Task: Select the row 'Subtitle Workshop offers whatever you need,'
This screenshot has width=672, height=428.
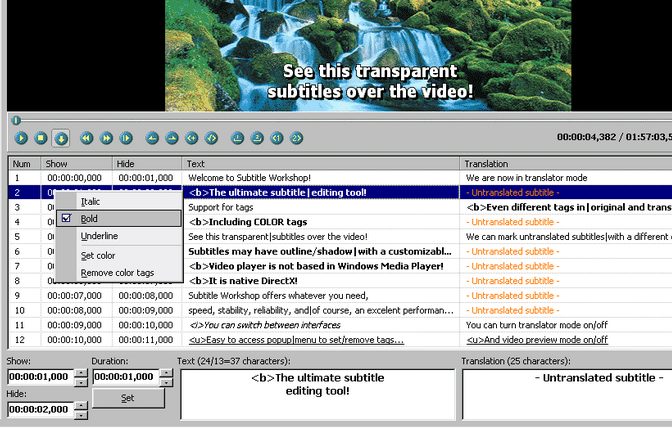Action: (x=340, y=296)
